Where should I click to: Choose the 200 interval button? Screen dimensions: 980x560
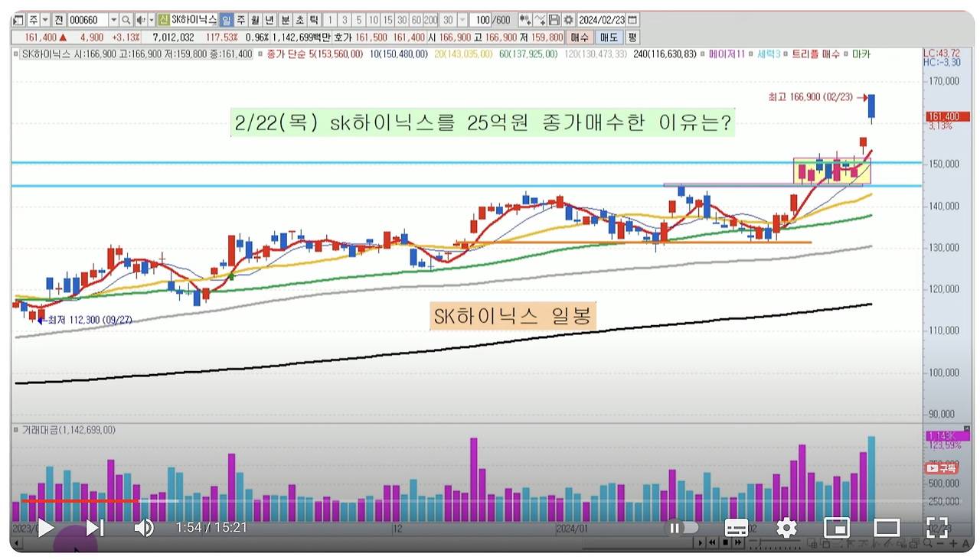coord(431,20)
